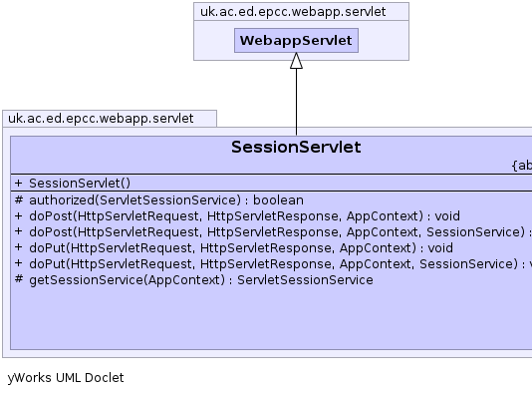Image resolution: width=532 pixels, height=395 pixels.
Task: Click the plus marker before second doPost
Action: pyautogui.click(x=18, y=232)
